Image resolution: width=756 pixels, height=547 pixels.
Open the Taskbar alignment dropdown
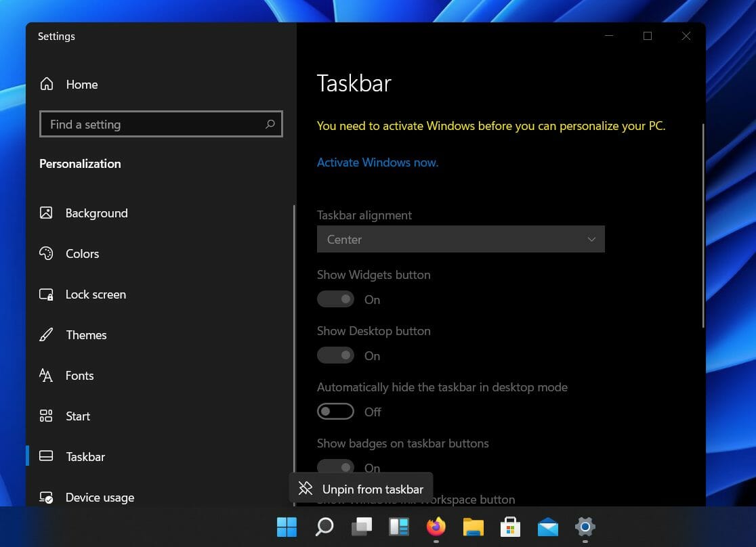pyautogui.click(x=461, y=239)
